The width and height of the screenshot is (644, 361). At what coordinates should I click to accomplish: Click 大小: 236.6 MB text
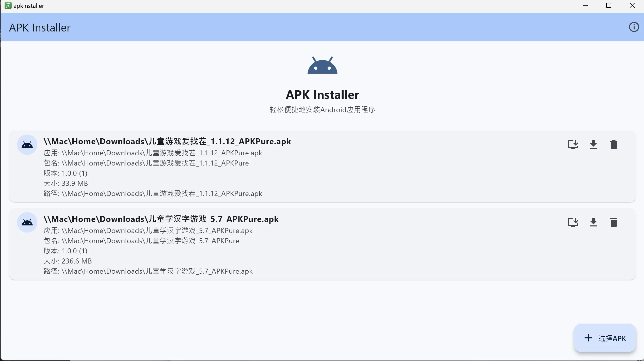tap(68, 261)
